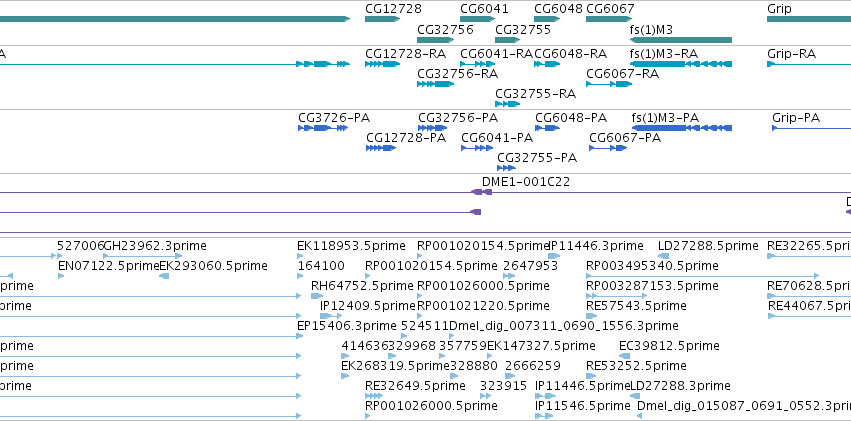The height and width of the screenshot is (421, 851).
Task: Open the 323915 EST
Action: pyautogui.click(x=485, y=396)
